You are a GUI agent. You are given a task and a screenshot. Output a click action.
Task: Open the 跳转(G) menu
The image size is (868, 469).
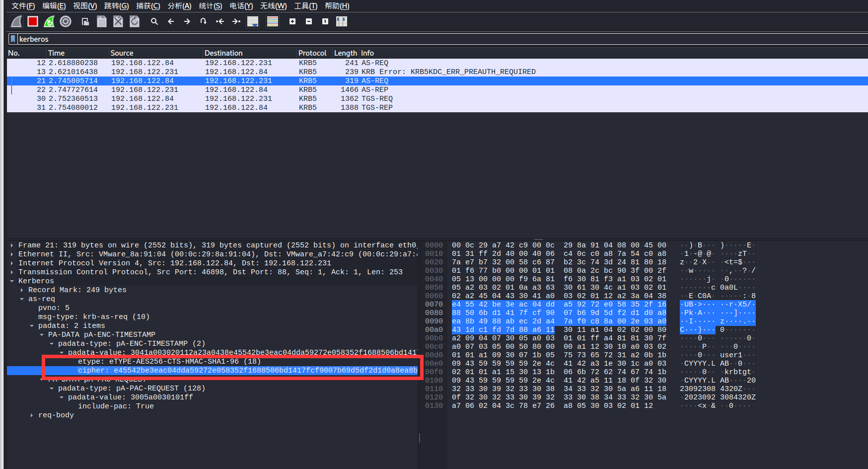coord(117,6)
